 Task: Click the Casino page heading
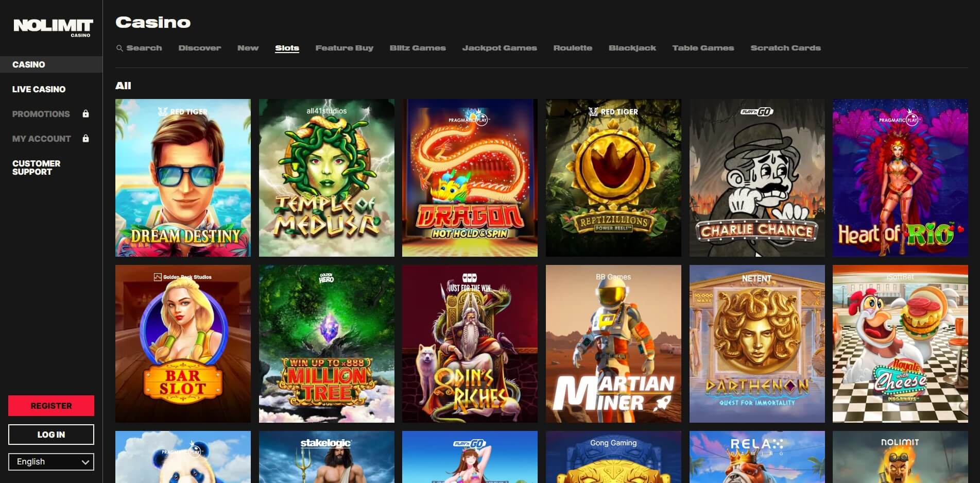(153, 22)
